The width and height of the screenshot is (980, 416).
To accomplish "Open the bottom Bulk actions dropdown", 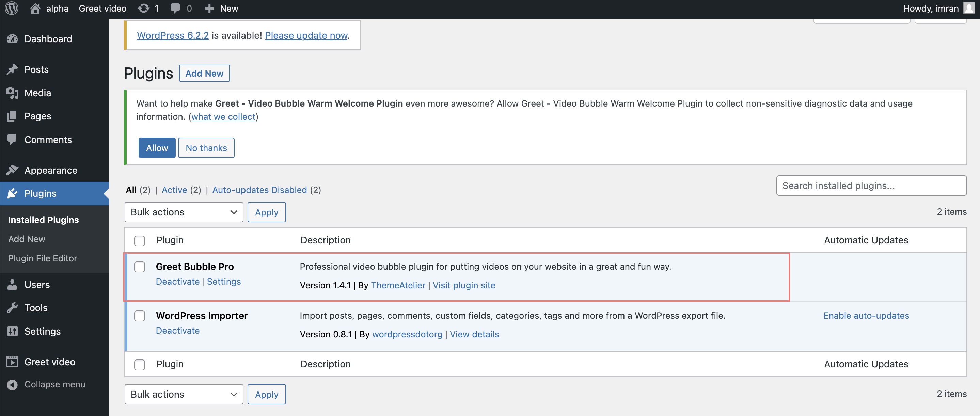I will point(184,394).
